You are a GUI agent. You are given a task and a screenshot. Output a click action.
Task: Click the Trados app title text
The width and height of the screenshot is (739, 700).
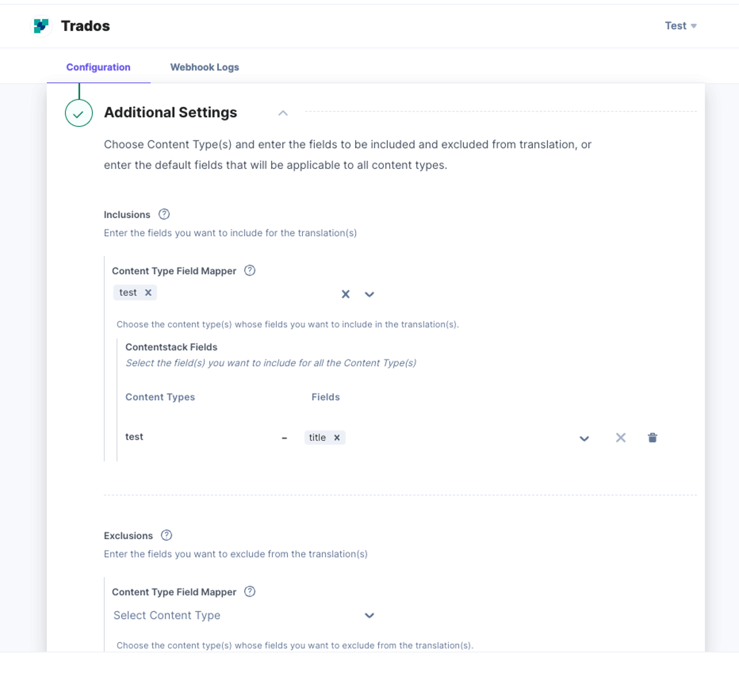click(86, 26)
